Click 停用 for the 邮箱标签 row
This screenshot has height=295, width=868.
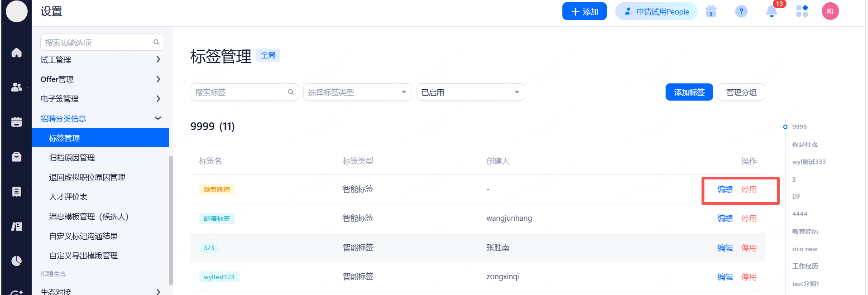748,218
